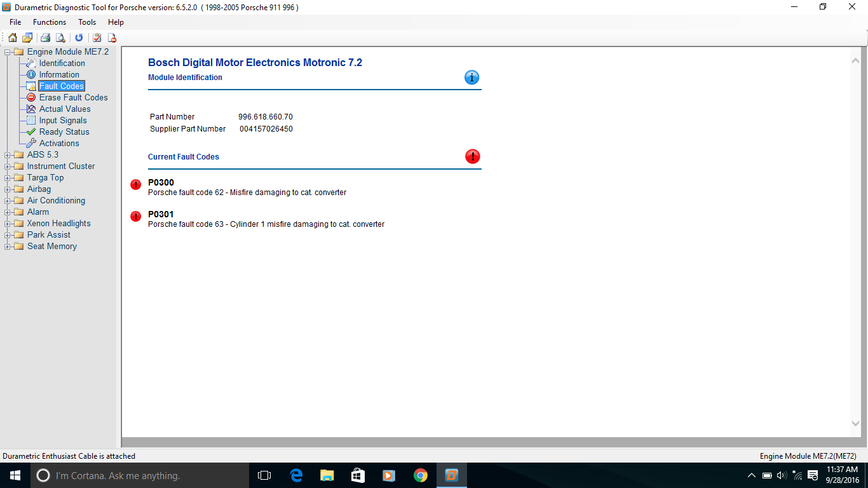Click the Airbag folder icon
Screen dimensions: 868x488
tap(18, 189)
